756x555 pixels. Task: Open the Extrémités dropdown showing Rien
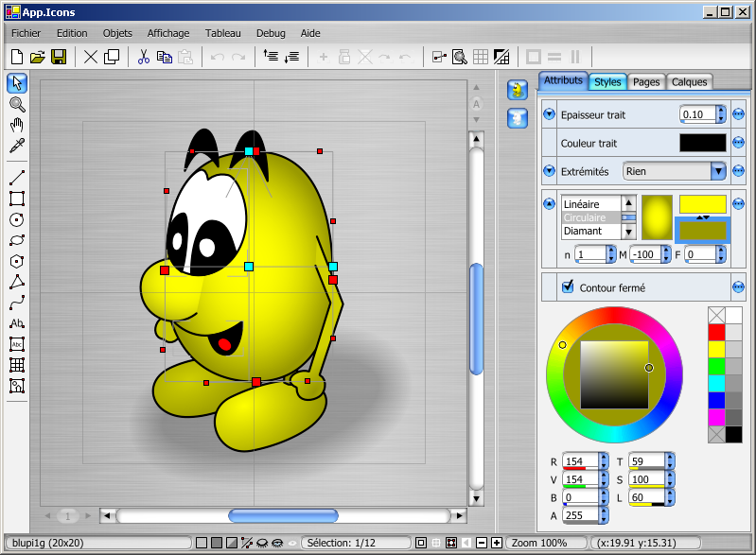tap(675, 171)
